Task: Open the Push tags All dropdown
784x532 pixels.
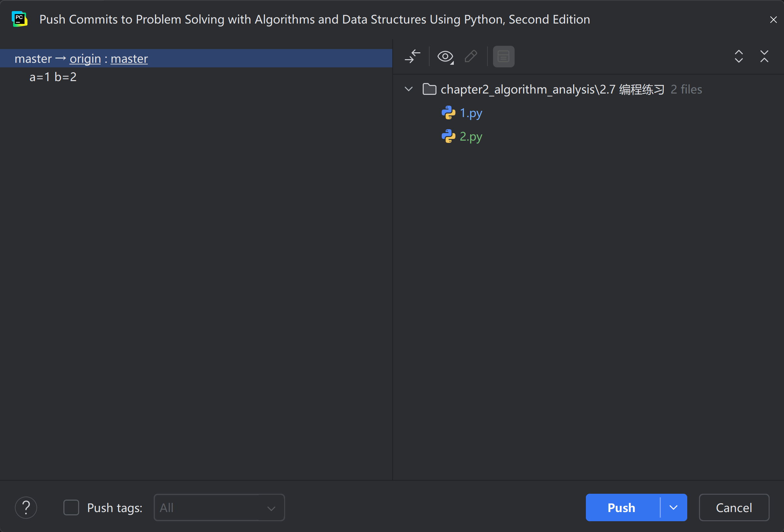Action: (x=219, y=507)
